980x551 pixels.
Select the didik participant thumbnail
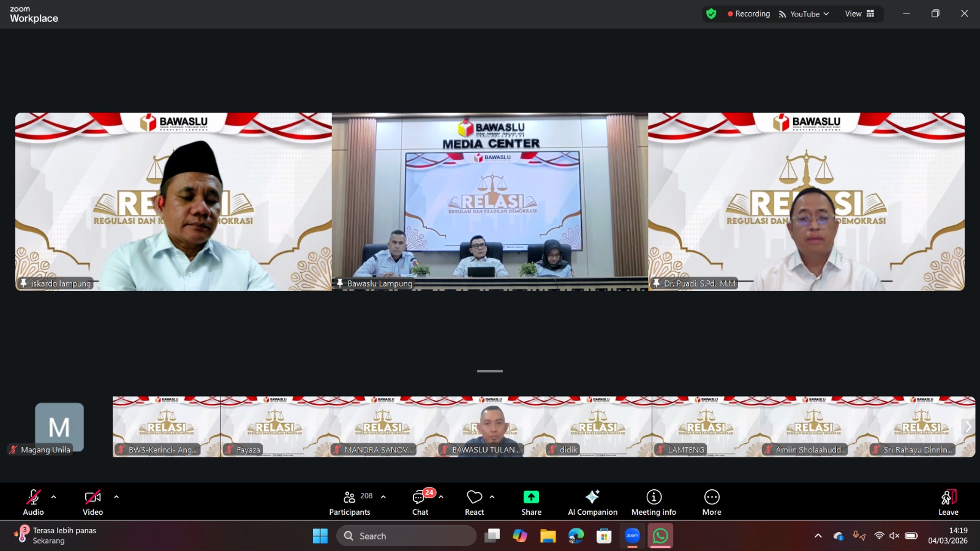click(x=598, y=427)
